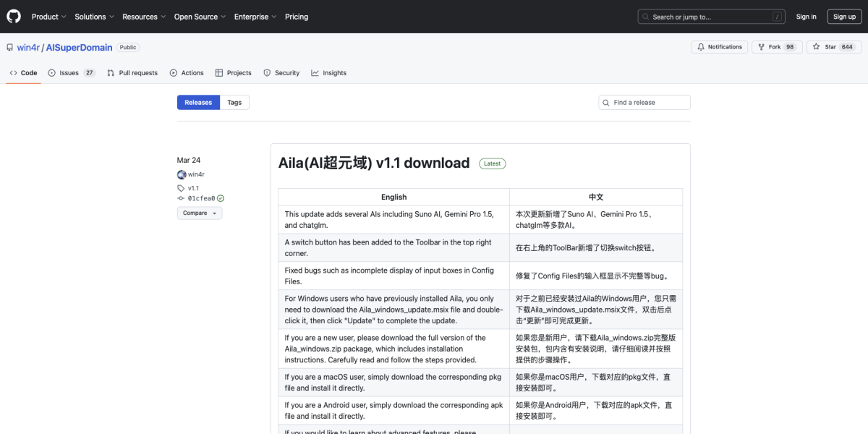The image size is (868, 434).
Task: Switch to the Tags tab
Action: click(234, 102)
